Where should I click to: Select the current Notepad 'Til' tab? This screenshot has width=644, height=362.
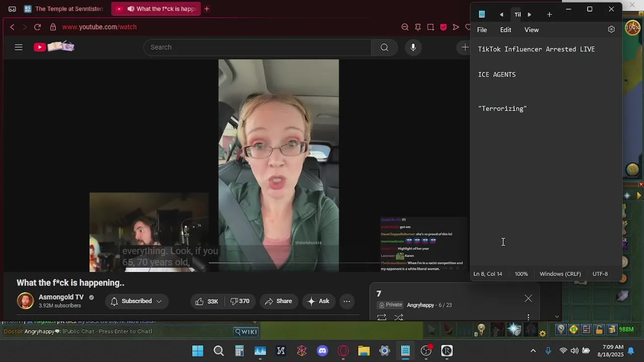(517, 15)
